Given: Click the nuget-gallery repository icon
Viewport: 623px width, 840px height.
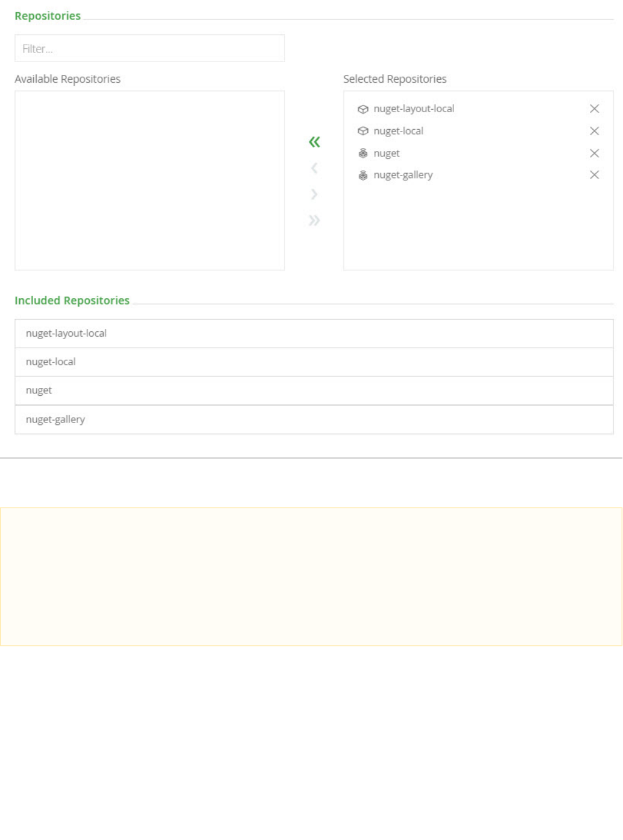Looking at the screenshot, I should [x=363, y=176].
